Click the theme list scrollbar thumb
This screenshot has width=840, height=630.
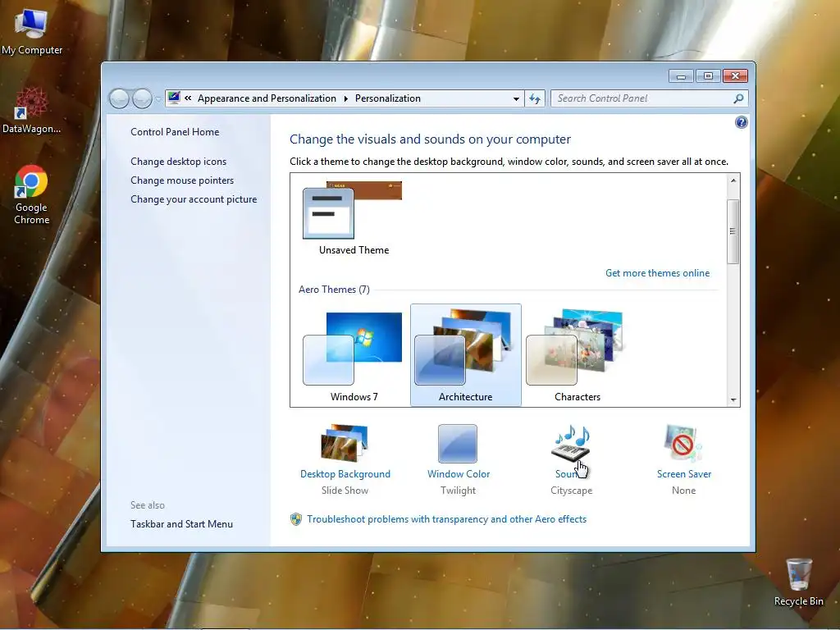[733, 231]
